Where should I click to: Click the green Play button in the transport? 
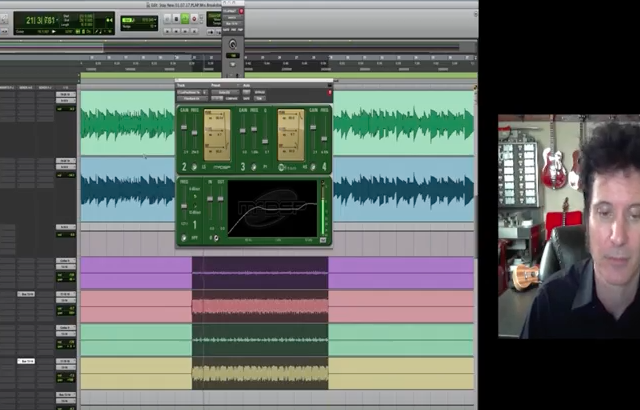click(x=185, y=19)
